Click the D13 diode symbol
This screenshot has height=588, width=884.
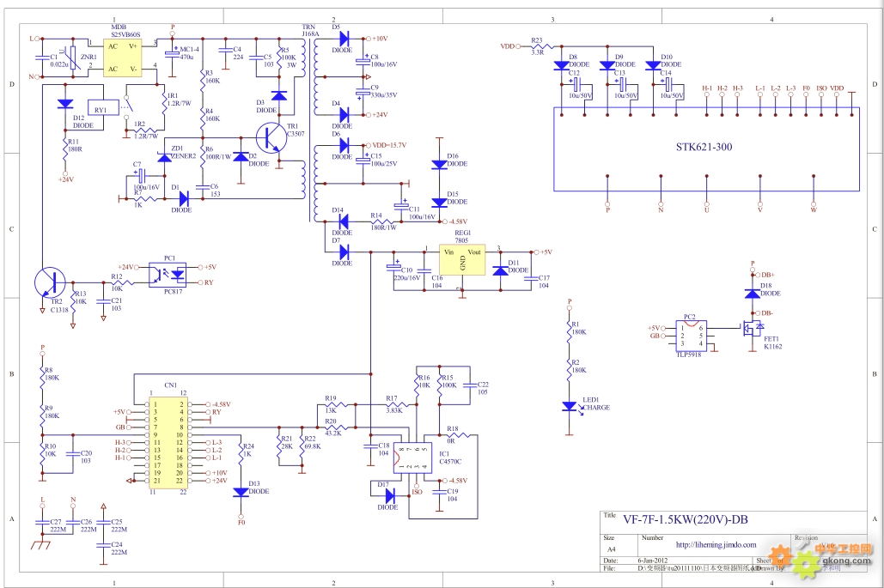(241, 492)
